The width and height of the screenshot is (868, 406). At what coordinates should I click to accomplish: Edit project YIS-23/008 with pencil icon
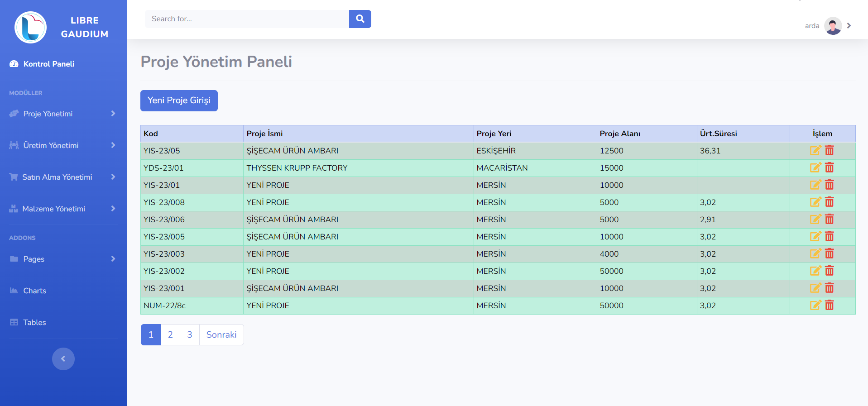(815, 202)
